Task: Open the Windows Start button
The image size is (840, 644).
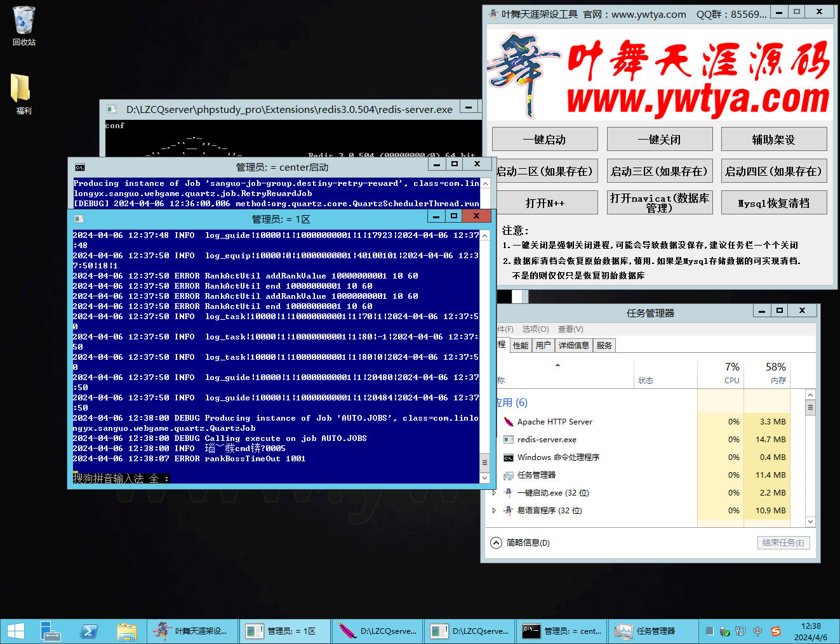Action: (x=16, y=631)
